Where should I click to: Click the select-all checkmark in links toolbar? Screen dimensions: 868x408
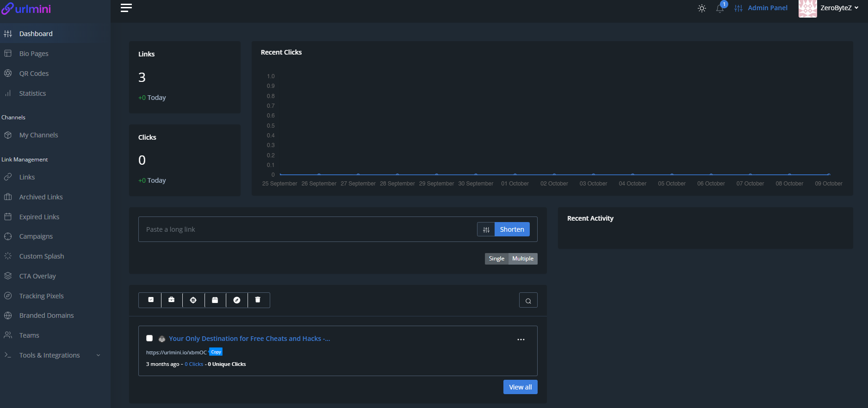coord(150,300)
